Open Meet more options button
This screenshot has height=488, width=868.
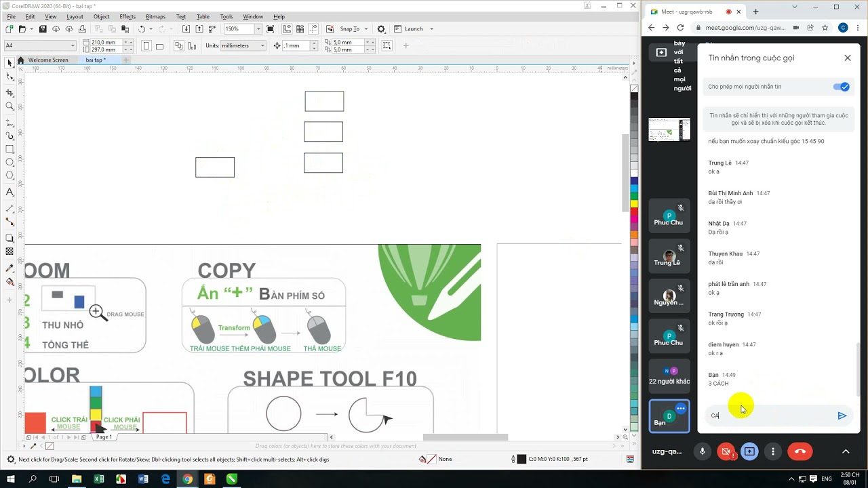coord(773,451)
